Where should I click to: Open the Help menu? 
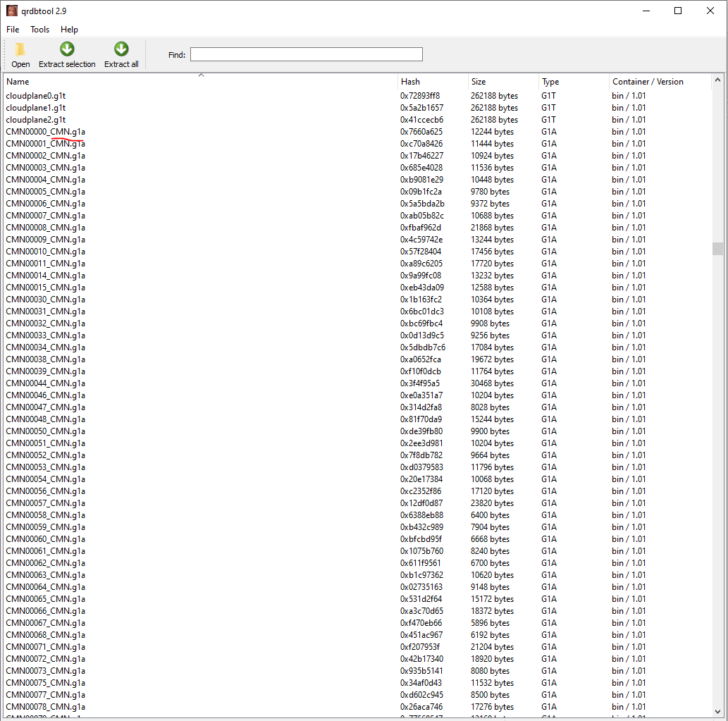[69, 29]
